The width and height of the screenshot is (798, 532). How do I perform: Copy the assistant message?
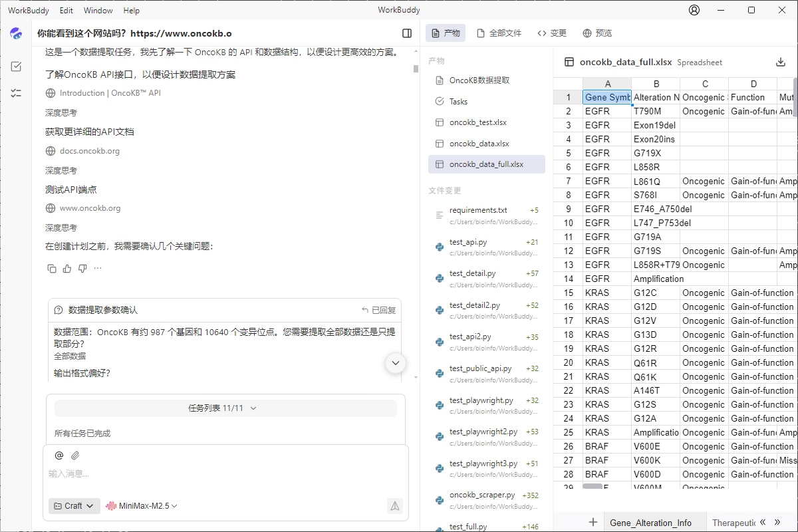(52, 269)
